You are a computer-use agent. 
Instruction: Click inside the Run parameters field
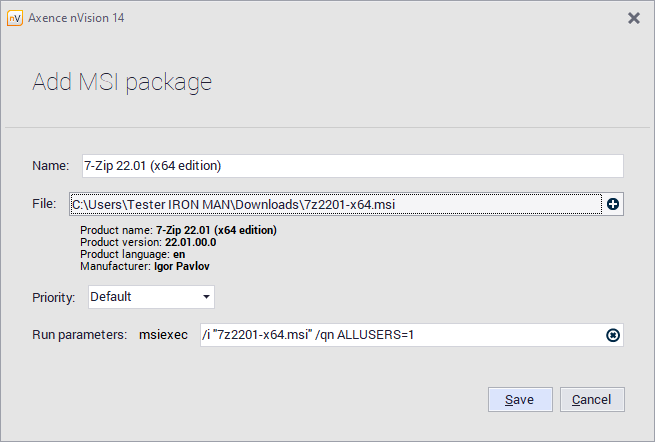coord(400,335)
